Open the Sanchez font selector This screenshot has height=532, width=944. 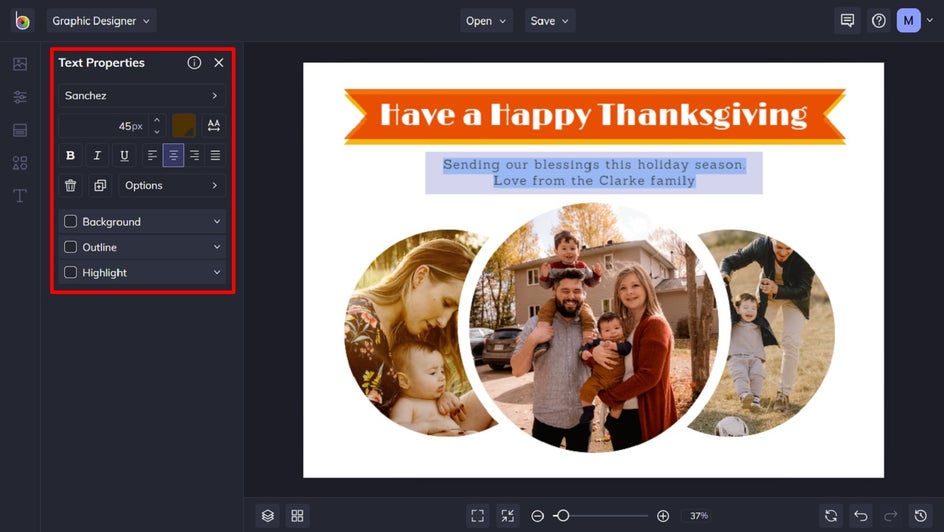coord(142,96)
